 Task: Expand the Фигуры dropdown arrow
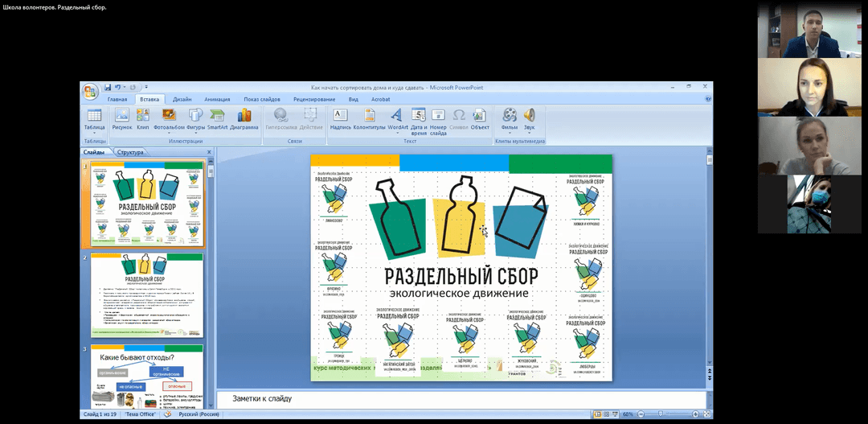coord(196,133)
